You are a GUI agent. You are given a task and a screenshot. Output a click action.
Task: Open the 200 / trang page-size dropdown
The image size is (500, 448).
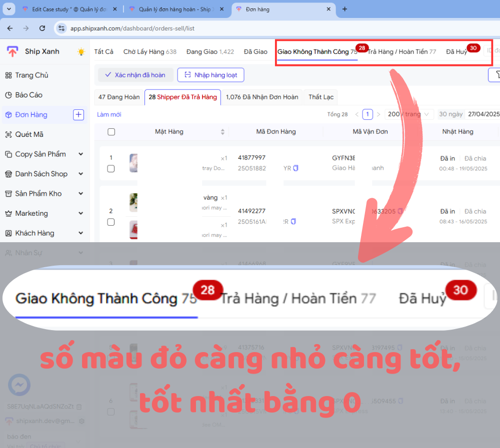(409, 114)
